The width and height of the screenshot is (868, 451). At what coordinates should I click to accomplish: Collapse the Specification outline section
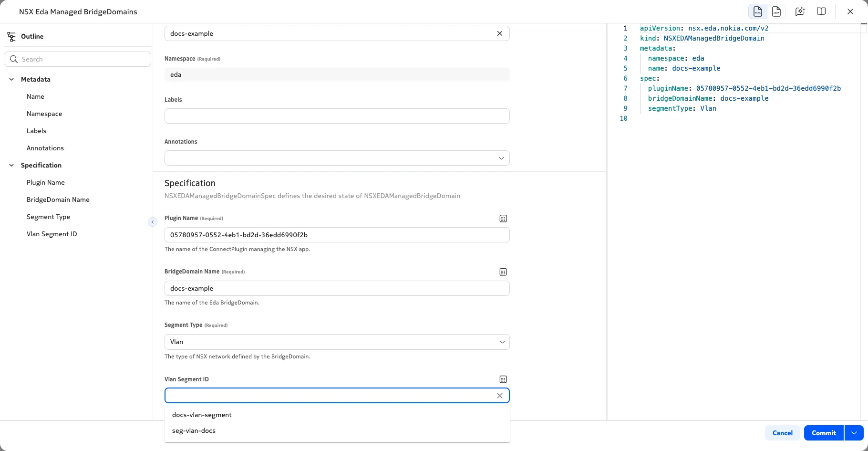pos(11,165)
